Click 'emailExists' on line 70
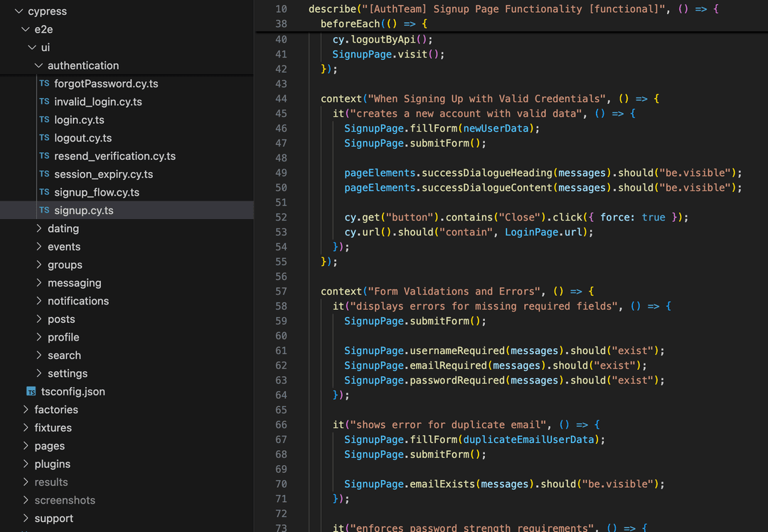Viewport: 768px width, 532px height. (442, 484)
